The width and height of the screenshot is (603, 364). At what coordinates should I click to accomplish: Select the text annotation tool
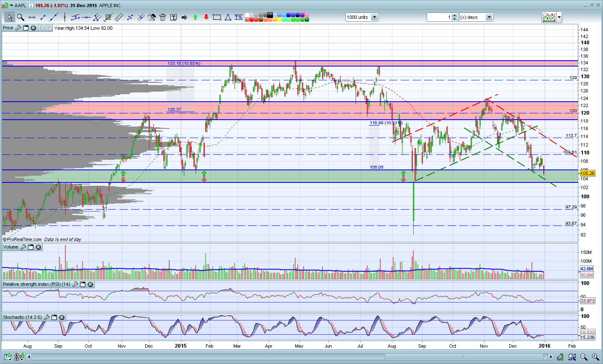173,17
